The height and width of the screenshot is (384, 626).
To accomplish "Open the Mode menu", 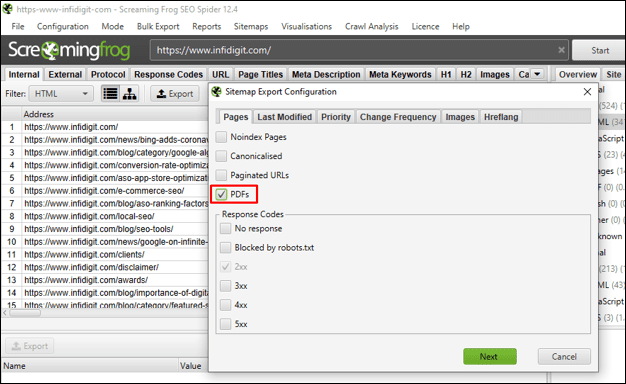I will pyautogui.click(x=113, y=26).
